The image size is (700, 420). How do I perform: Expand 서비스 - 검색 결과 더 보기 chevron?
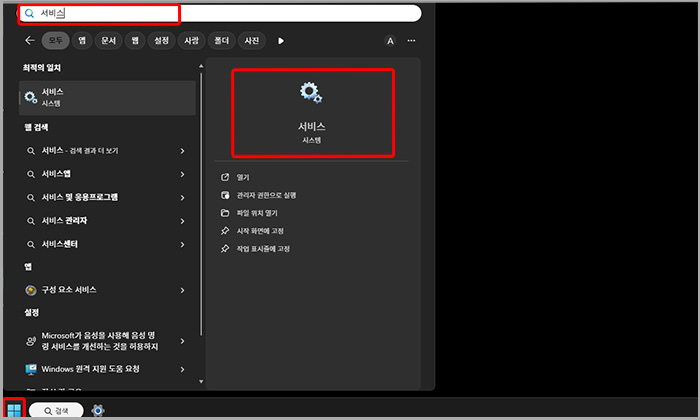point(182,151)
